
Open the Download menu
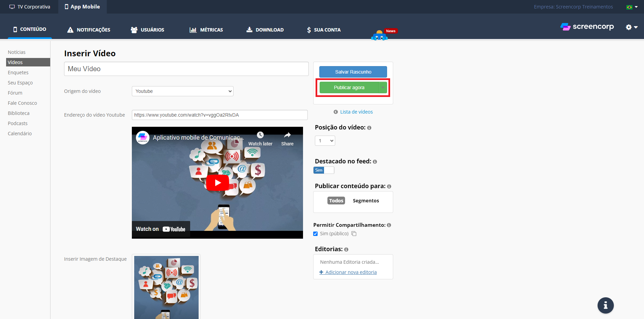click(x=265, y=30)
